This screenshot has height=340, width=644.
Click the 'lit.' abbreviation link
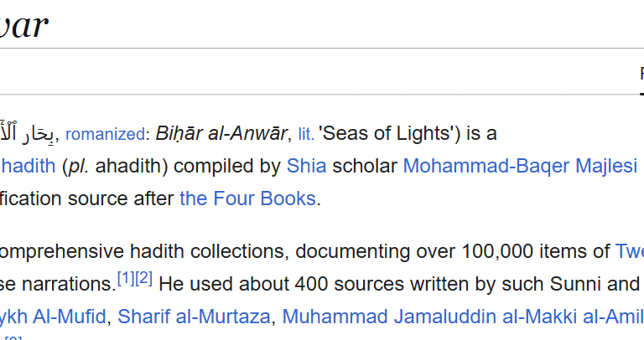[x=306, y=134]
